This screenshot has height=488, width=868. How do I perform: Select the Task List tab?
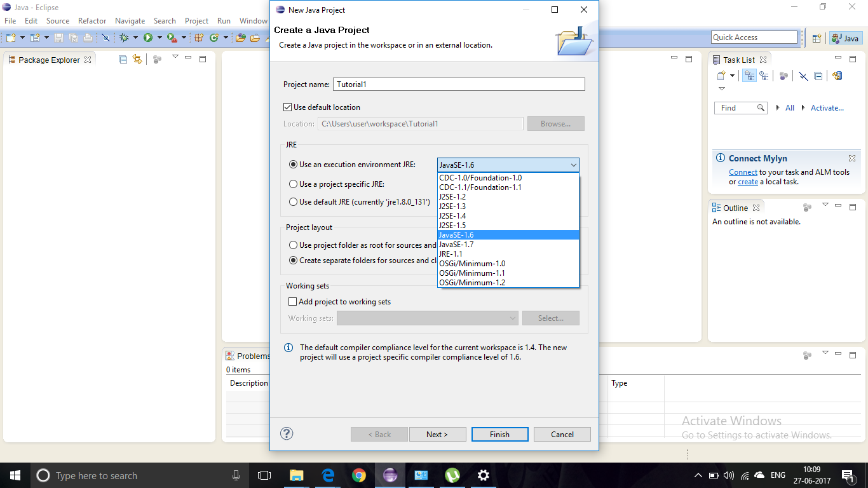tap(739, 60)
